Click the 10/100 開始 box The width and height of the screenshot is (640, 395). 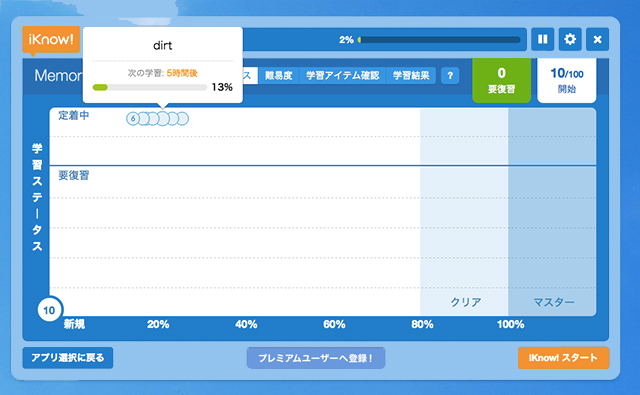(567, 80)
